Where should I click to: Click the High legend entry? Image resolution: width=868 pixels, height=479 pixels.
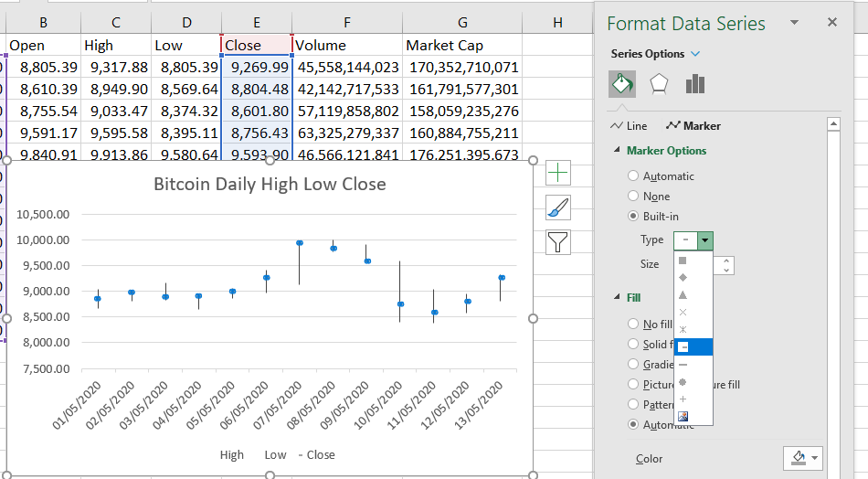point(231,454)
